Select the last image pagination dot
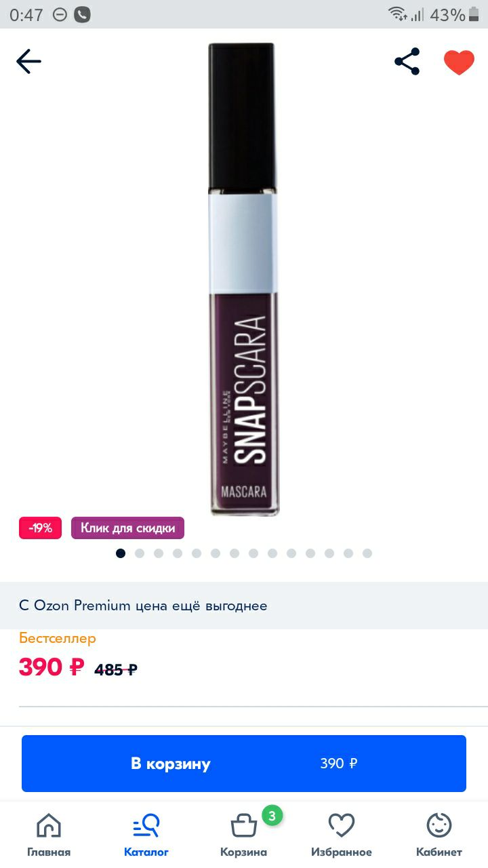Image resolution: width=488 pixels, height=868 pixels. tap(367, 553)
